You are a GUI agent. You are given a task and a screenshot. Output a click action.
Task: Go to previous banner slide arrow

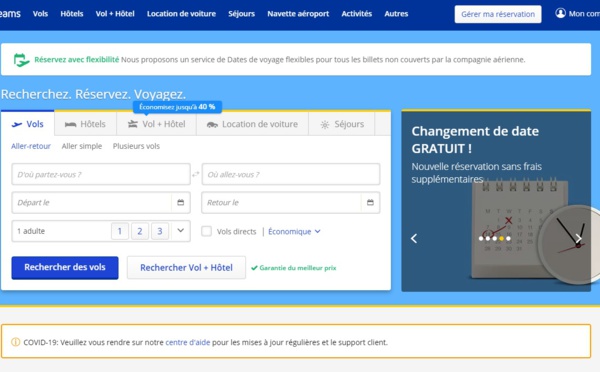point(414,238)
